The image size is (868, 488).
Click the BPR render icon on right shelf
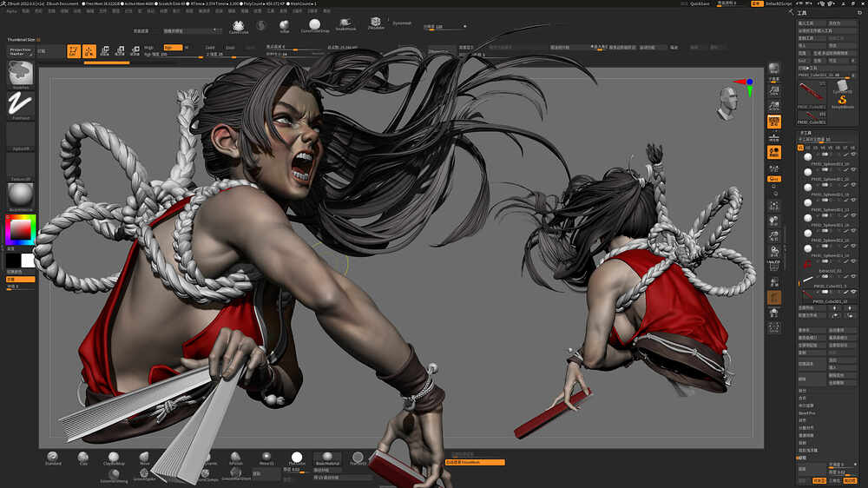pos(774,69)
